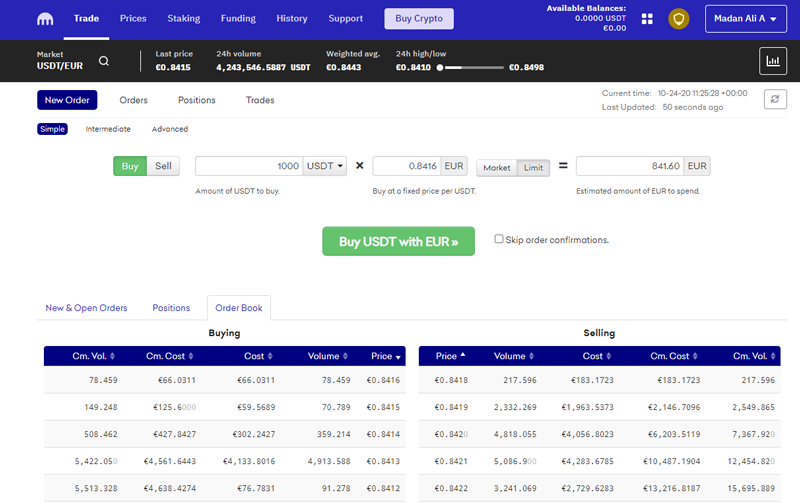Sort Buying table by Price
This screenshot has width=800, height=504.
pyautogui.click(x=386, y=356)
